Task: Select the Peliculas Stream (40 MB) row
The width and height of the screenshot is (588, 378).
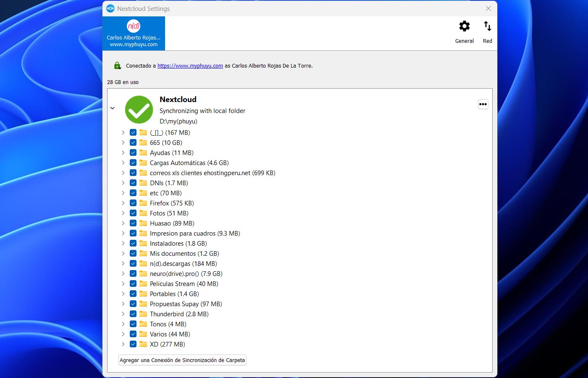Action: coord(184,283)
